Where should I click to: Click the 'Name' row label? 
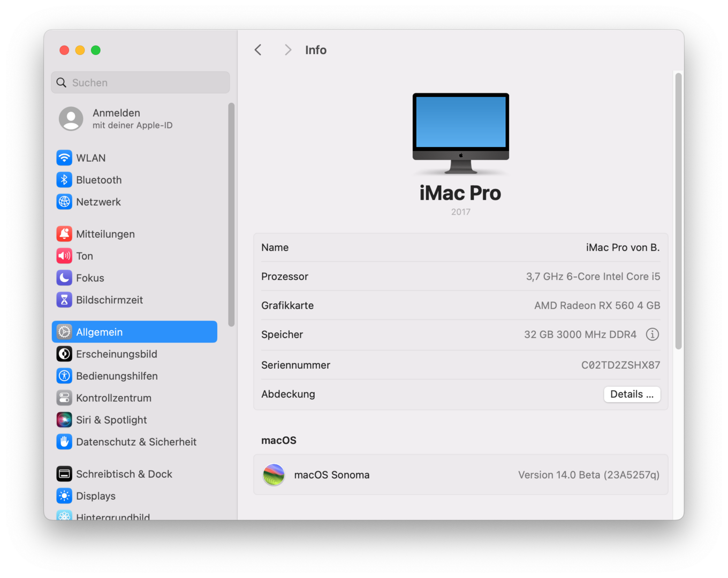tap(275, 247)
